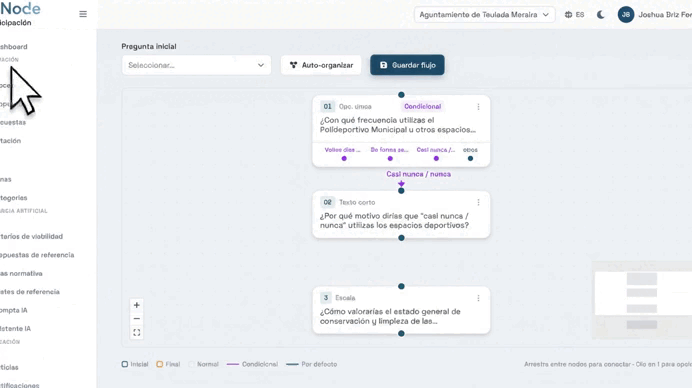Toggle the sidebar hamburger menu
The width and height of the screenshot is (692, 388).
point(83,14)
